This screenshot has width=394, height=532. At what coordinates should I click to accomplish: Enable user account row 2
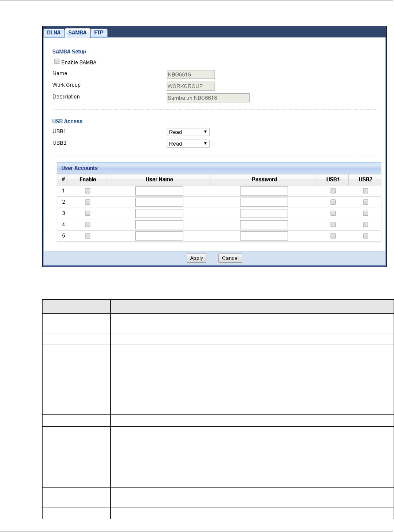click(88, 202)
